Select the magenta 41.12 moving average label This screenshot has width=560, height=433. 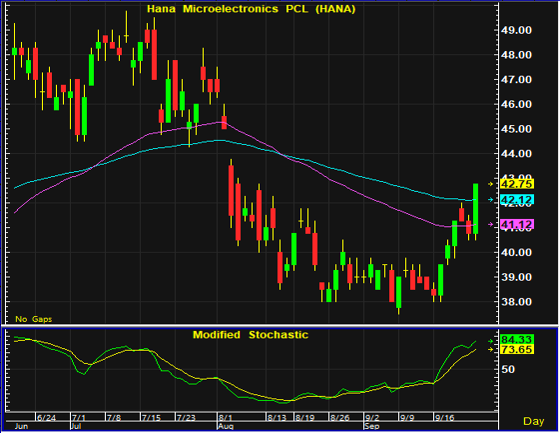[517, 224]
